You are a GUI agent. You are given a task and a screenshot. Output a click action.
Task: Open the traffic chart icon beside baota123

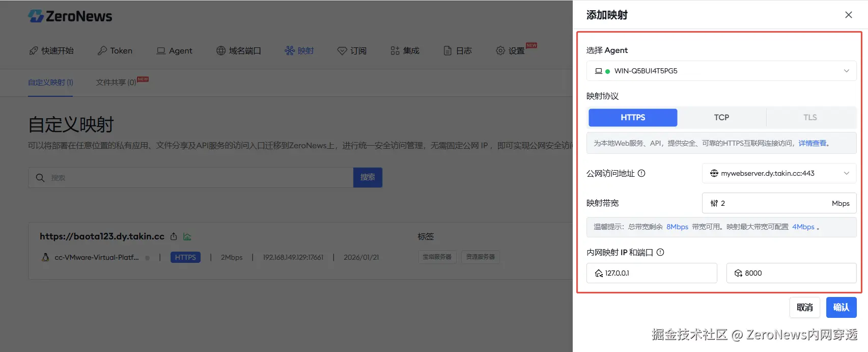pos(187,236)
